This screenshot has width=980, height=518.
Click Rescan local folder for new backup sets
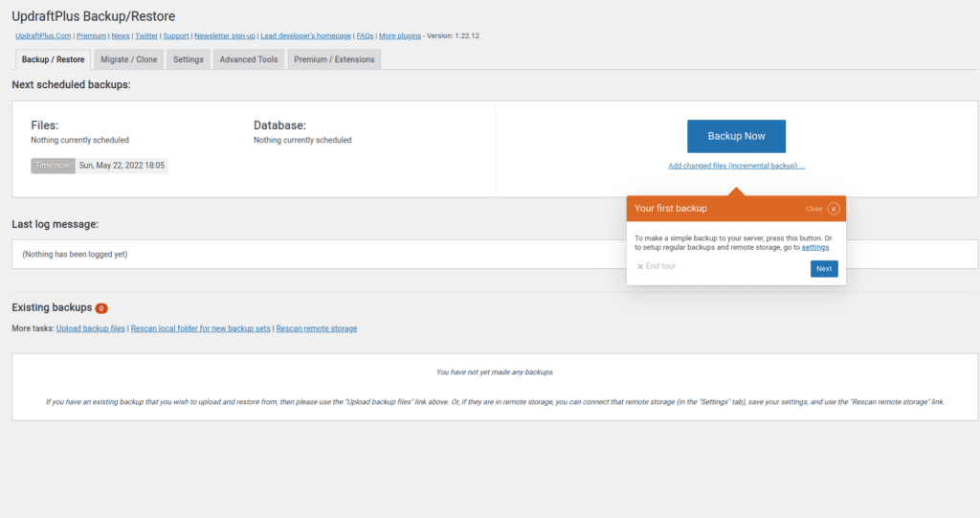200,328
